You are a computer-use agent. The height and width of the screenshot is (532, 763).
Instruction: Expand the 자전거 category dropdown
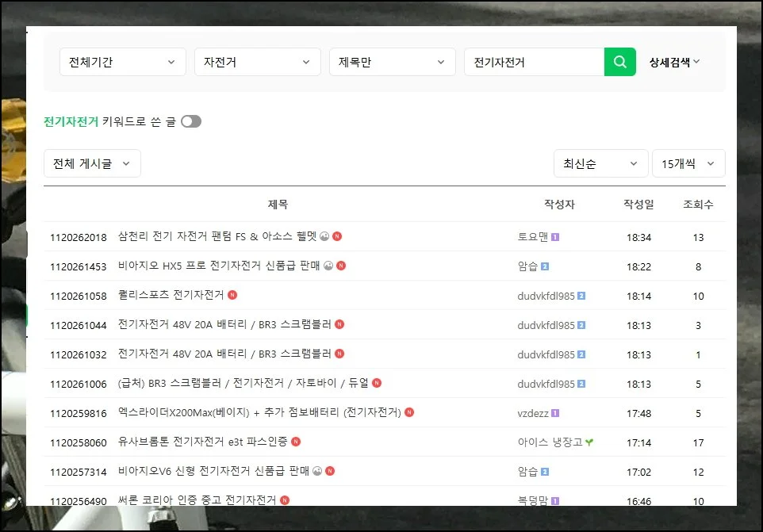point(257,62)
